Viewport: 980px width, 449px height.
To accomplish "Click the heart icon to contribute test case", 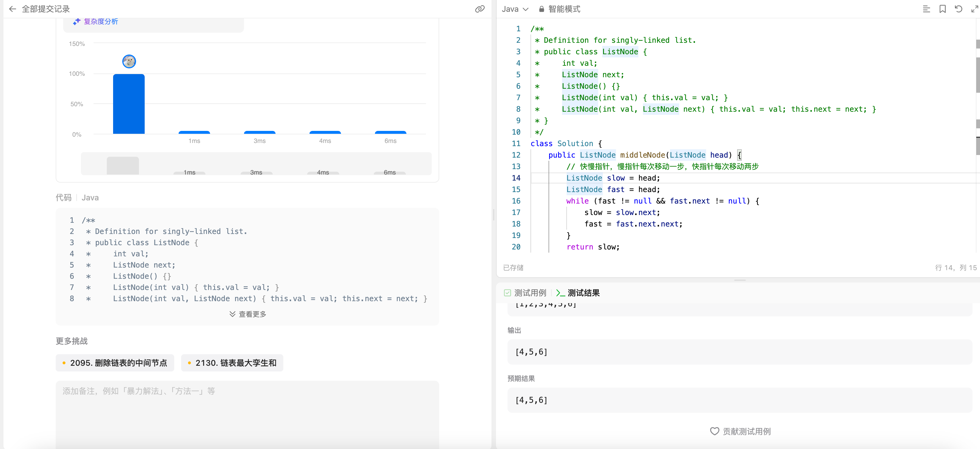I will tap(714, 431).
